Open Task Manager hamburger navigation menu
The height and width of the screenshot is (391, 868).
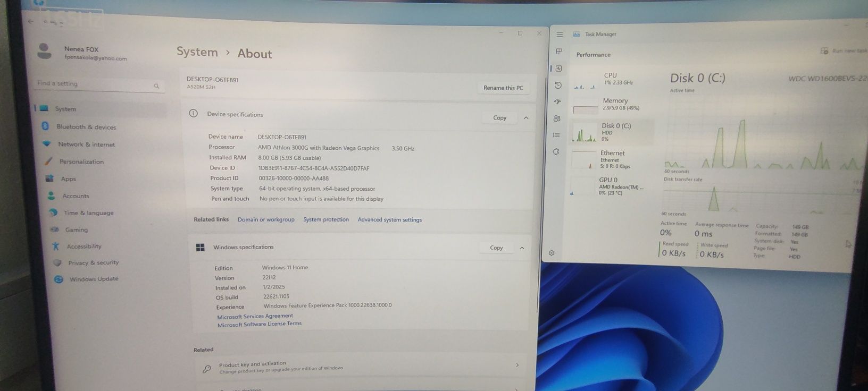click(x=560, y=35)
